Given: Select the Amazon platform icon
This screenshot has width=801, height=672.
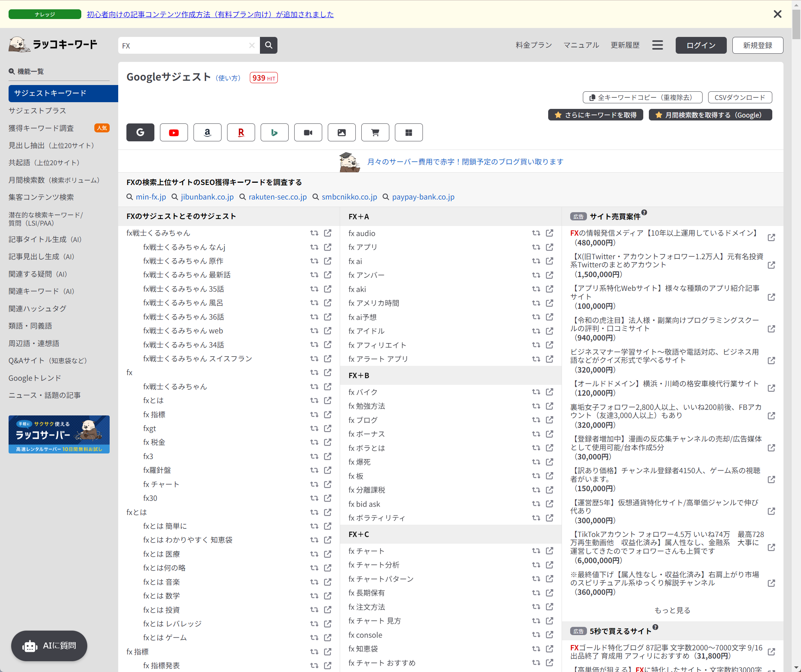Looking at the screenshot, I should (207, 133).
